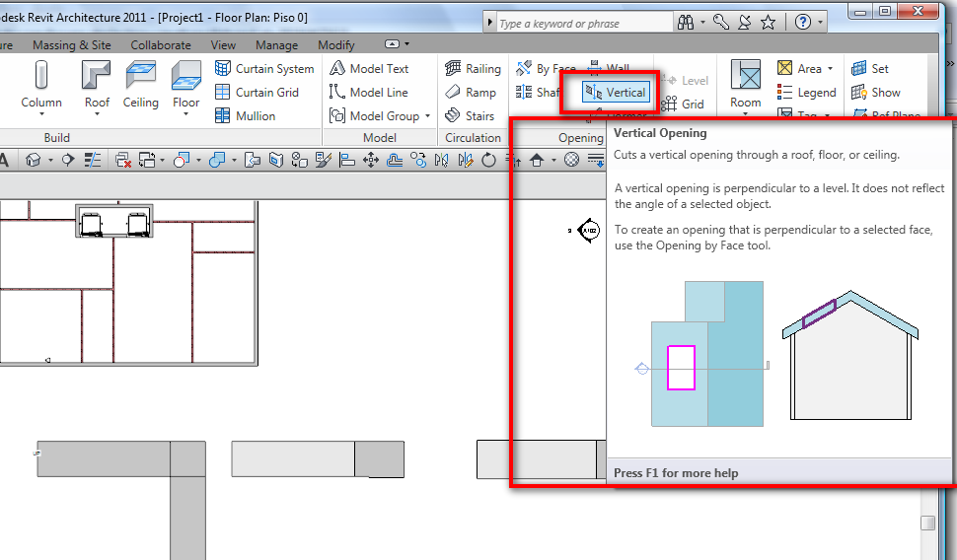This screenshot has height=560, width=957.
Task: Pick the Ceiling tool
Action: 140,86
